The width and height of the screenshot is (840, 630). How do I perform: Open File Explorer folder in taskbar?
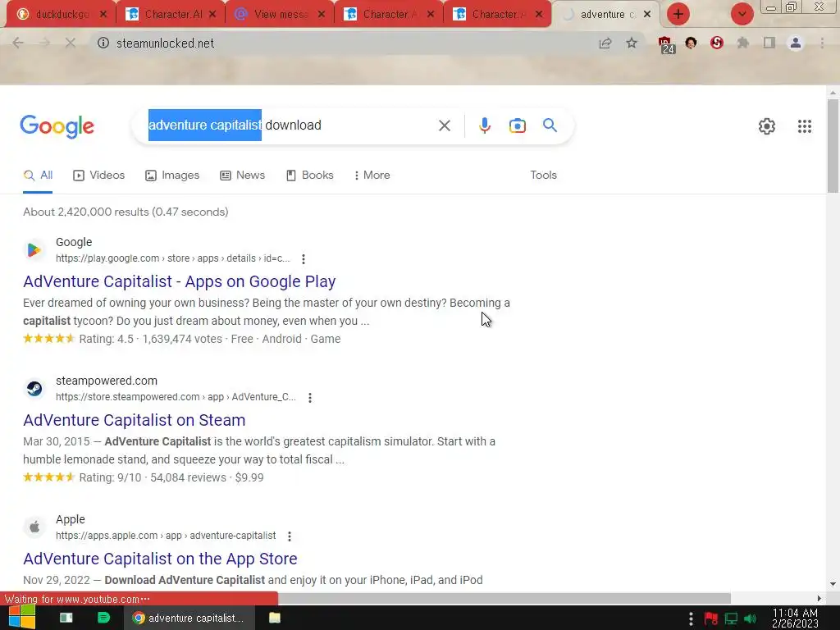click(274, 618)
